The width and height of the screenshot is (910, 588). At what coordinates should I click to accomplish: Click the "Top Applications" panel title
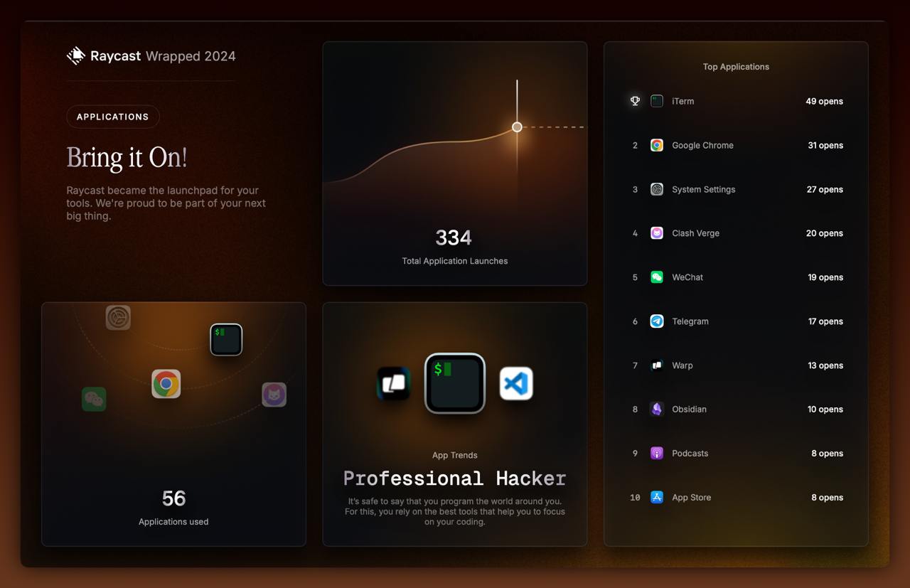tap(736, 67)
